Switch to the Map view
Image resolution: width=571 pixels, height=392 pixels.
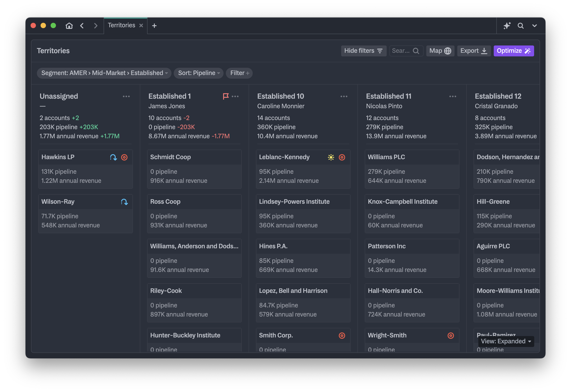(440, 51)
